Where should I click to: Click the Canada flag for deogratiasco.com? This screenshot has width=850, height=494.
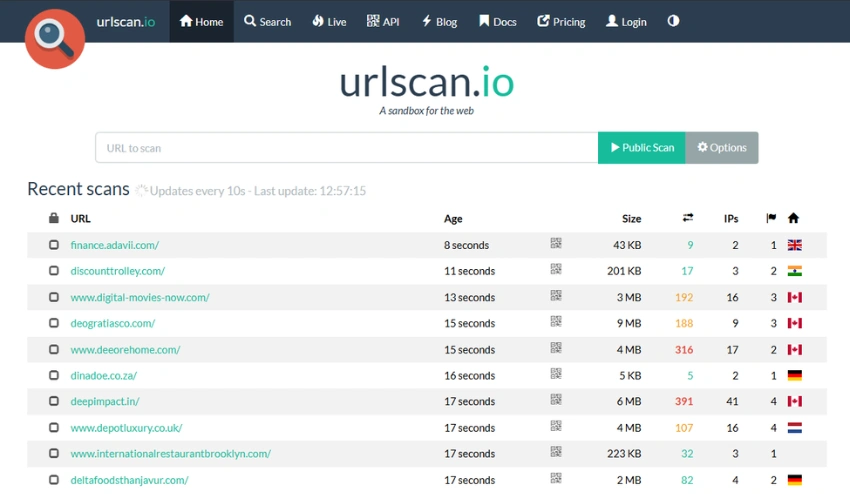click(x=795, y=323)
